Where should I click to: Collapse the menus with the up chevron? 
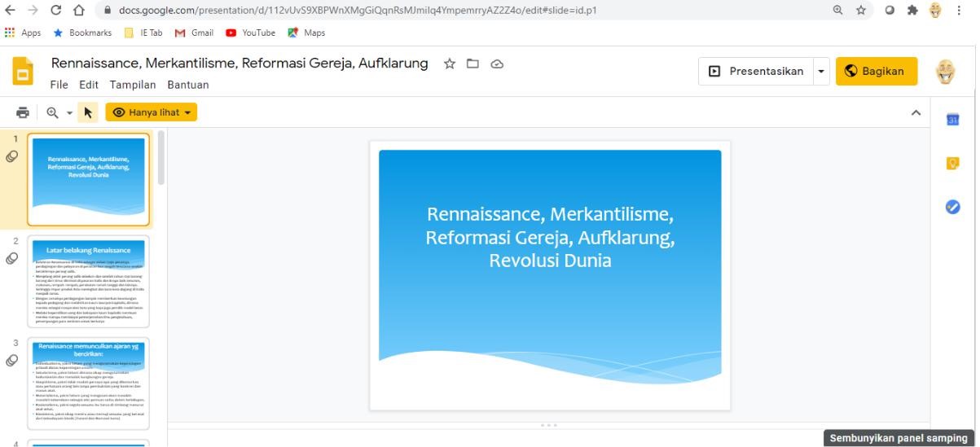[x=916, y=112]
